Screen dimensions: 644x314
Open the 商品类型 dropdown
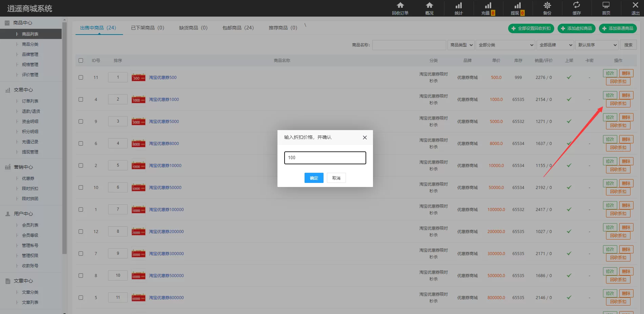click(461, 45)
